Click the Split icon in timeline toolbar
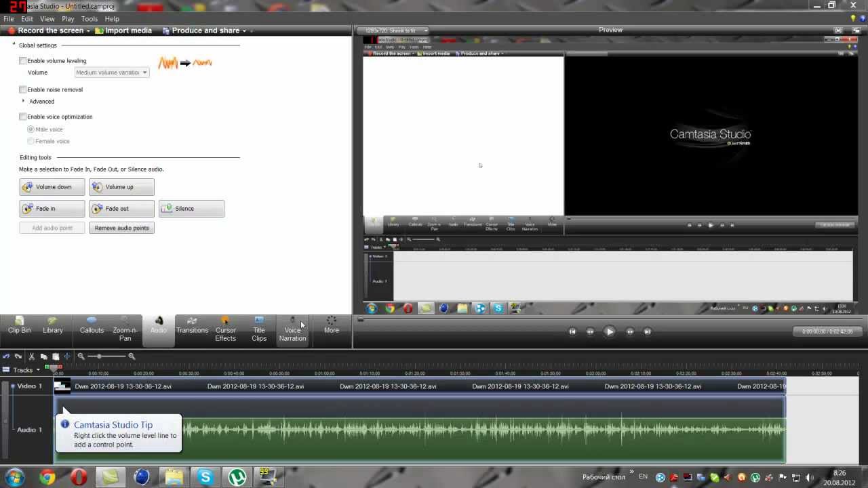 point(66,356)
